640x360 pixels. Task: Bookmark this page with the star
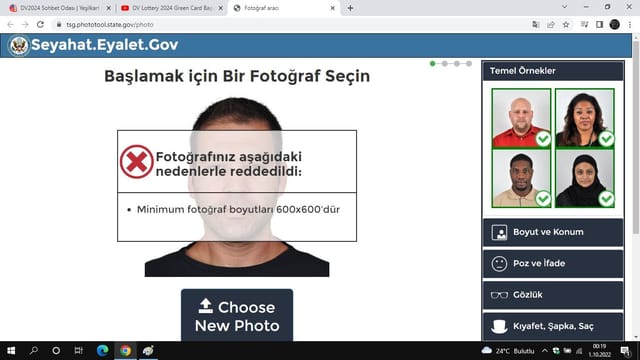[566, 25]
